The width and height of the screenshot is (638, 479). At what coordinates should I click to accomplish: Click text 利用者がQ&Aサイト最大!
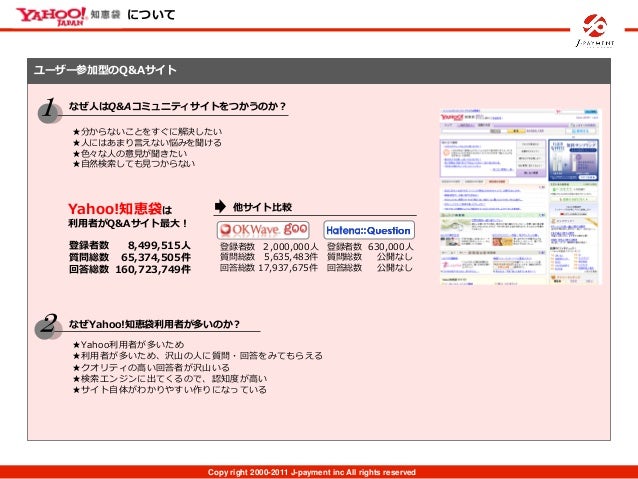[x=127, y=223]
